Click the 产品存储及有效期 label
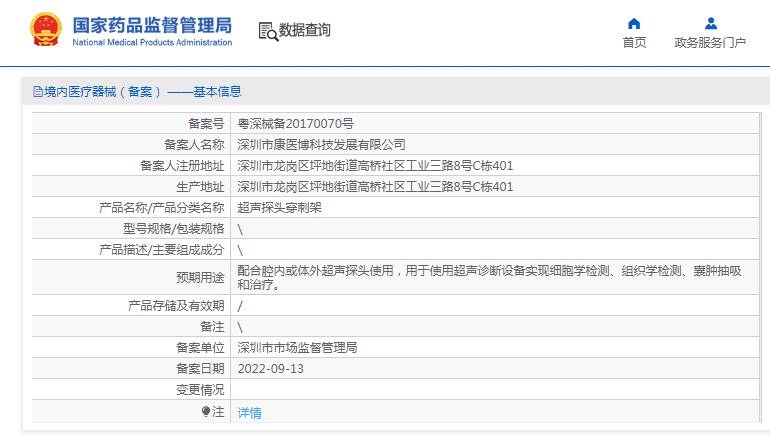Screen dimensions: 770x435 tap(176, 306)
